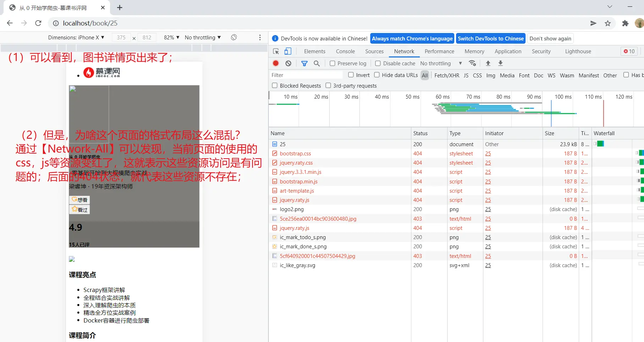Image resolution: width=644 pixels, height=342 pixels.
Task: Click Switch DevTools to Chinese button
Action: click(490, 39)
